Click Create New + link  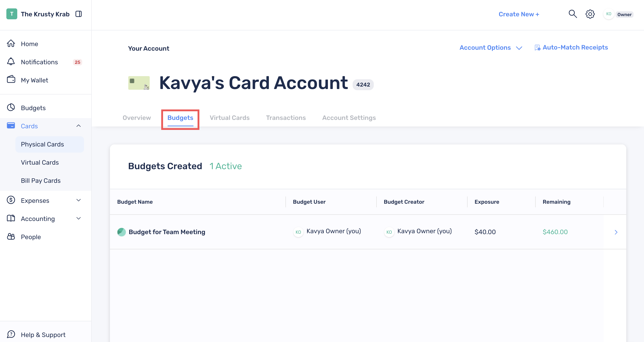tap(519, 14)
